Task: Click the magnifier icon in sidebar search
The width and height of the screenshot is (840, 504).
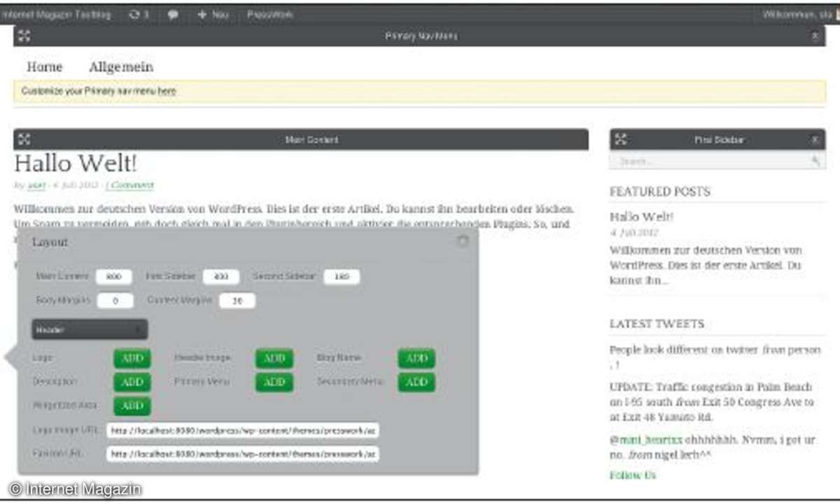Action: [x=815, y=161]
